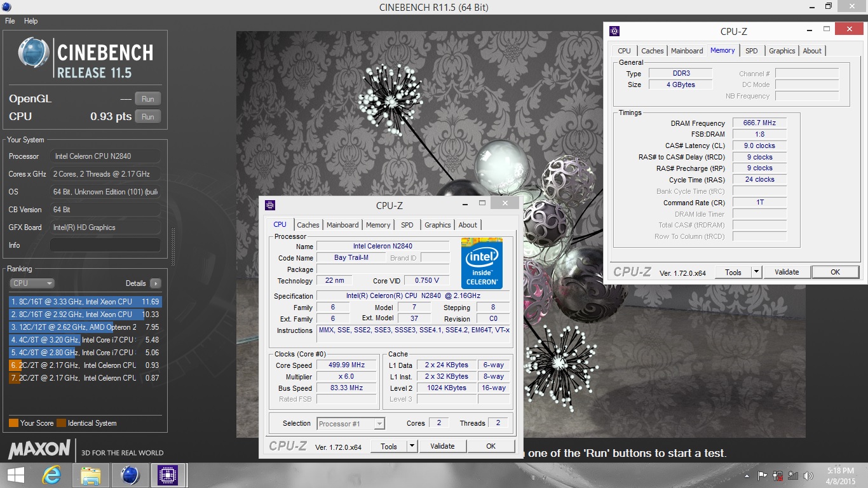Switch to CPU-Z taskbar icon

168,475
